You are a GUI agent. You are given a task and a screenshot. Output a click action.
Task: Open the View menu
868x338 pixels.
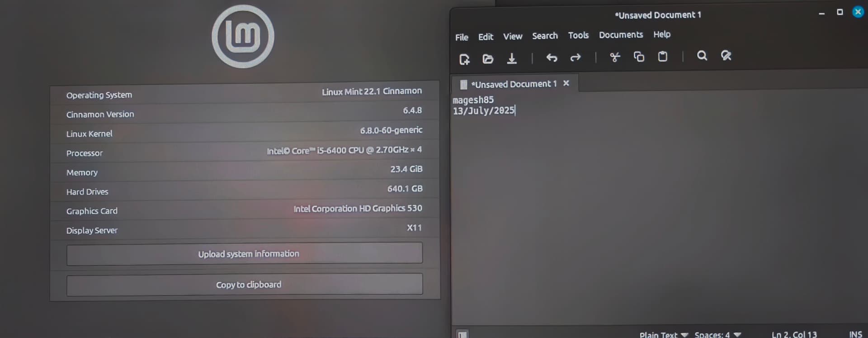(x=513, y=36)
